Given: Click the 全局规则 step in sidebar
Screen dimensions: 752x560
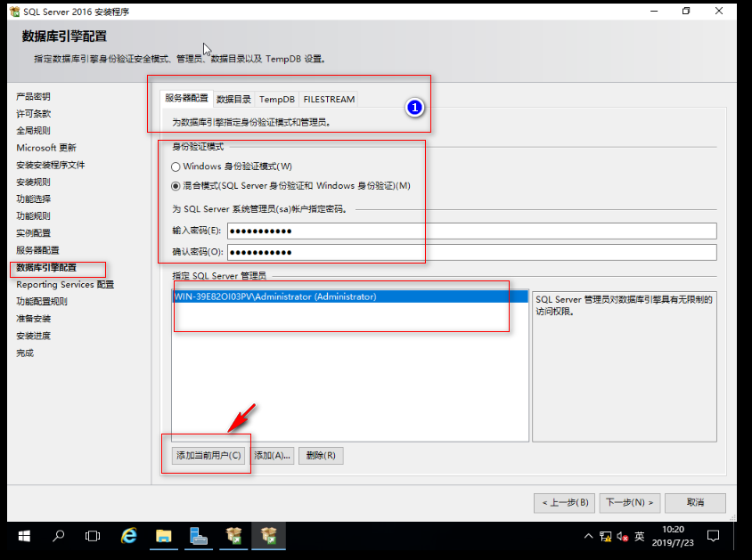Looking at the screenshot, I should point(33,130).
